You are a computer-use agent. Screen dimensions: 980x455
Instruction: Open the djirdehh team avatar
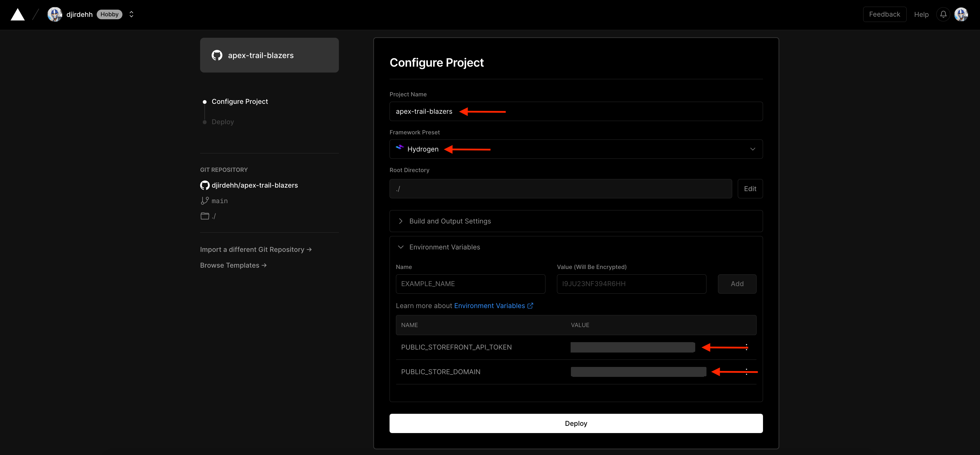click(x=55, y=14)
